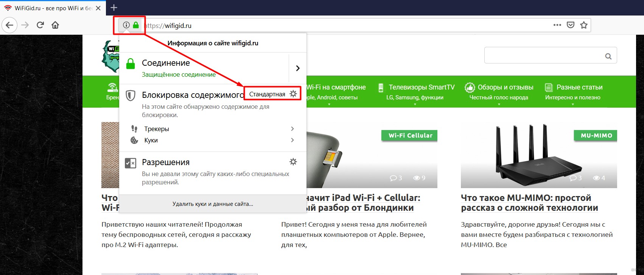Open a new tab with plus button
The width and height of the screenshot is (644, 275).
click(114, 7)
